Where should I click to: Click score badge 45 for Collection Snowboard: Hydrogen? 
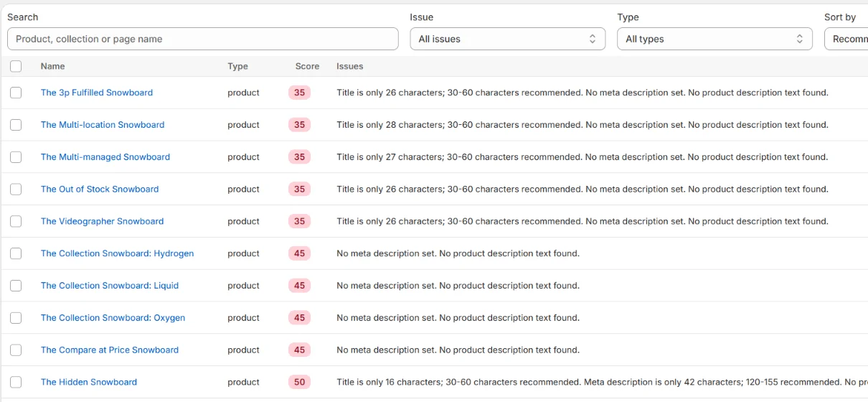(x=299, y=253)
